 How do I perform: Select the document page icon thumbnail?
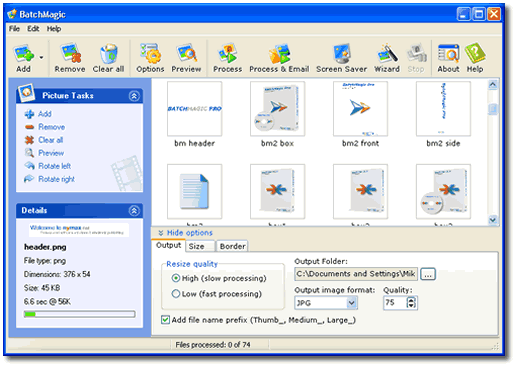195,191
